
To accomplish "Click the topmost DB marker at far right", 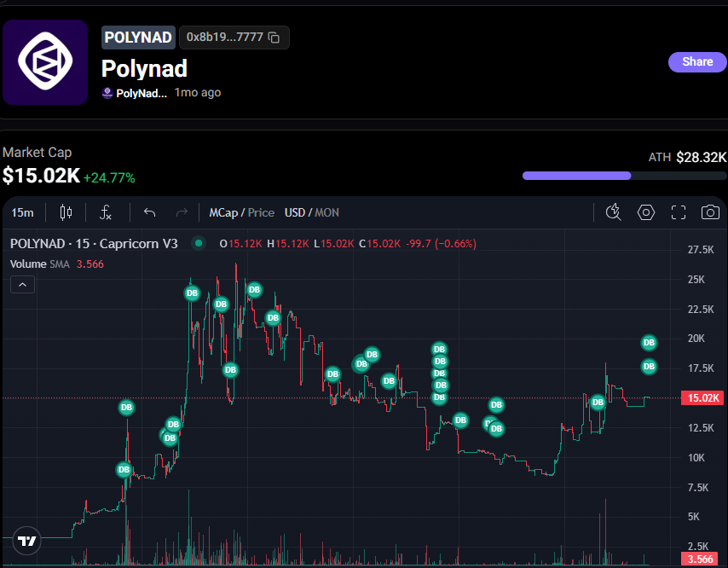I will pos(649,343).
